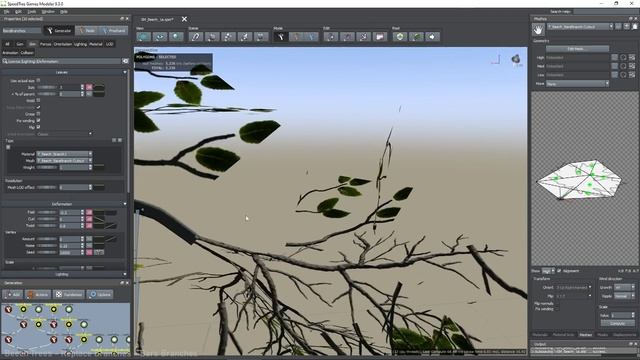Click the last Scene group toolbar icon
This screenshot has width=640, height=360.
[x=261, y=37]
